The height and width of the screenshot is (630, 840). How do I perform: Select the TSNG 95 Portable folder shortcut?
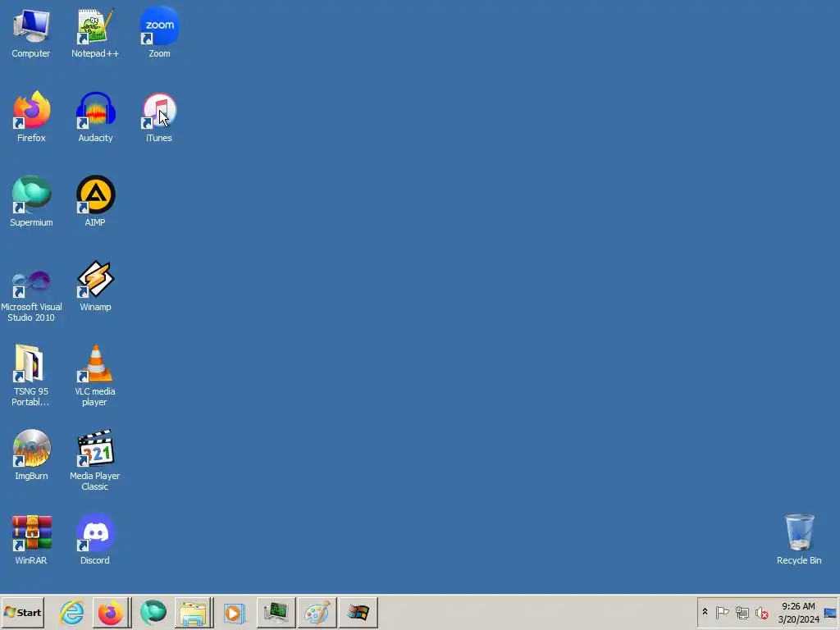[x=31, y=376]
